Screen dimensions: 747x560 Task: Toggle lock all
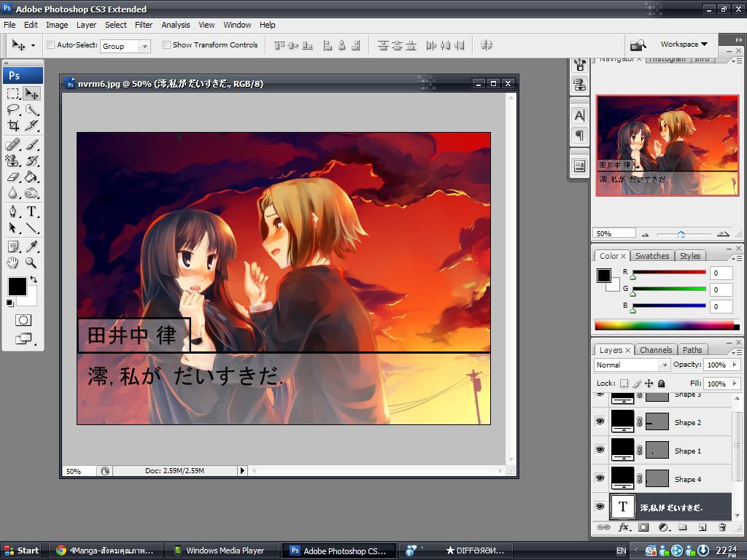[x=661, y=384]
